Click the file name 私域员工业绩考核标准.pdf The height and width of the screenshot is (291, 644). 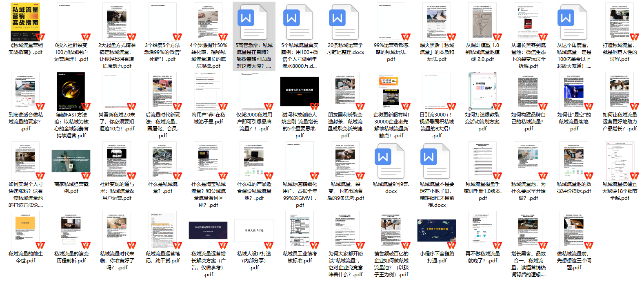(x=300, y=257)
